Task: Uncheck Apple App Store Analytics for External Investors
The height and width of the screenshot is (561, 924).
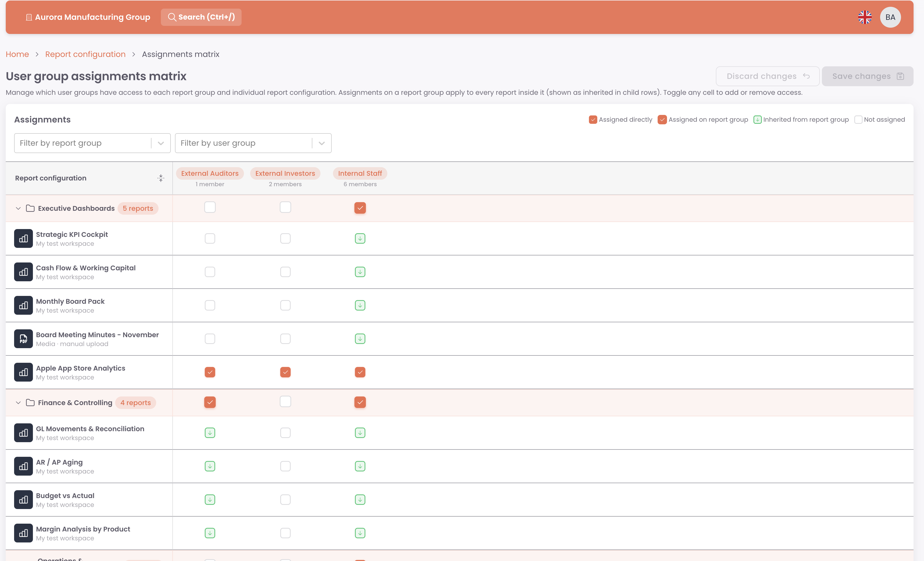Action: (285, 372)
